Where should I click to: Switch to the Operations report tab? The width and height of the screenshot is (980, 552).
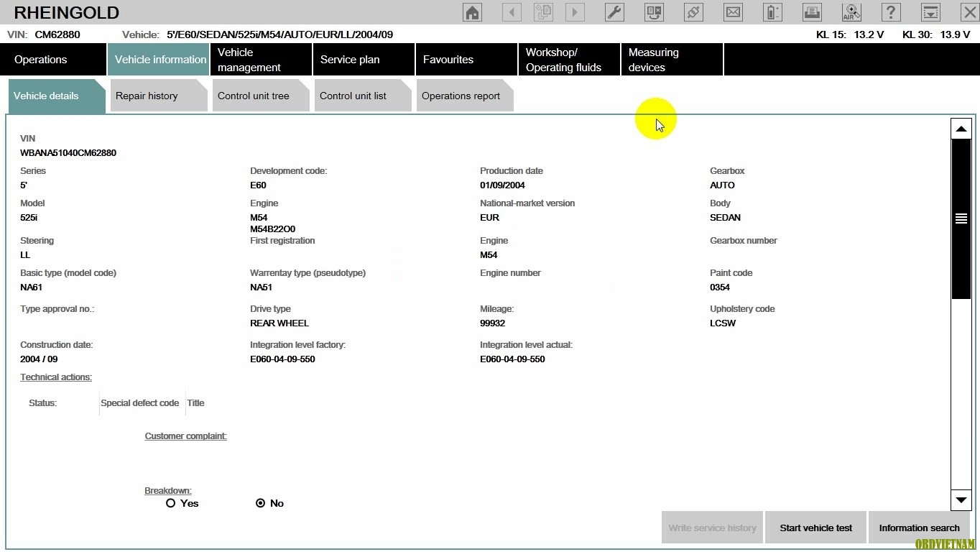coord(465,96)
